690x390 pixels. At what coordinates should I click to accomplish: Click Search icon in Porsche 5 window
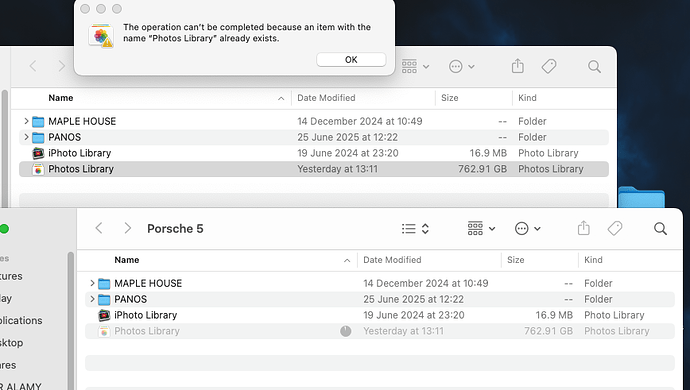click(660, 228)
